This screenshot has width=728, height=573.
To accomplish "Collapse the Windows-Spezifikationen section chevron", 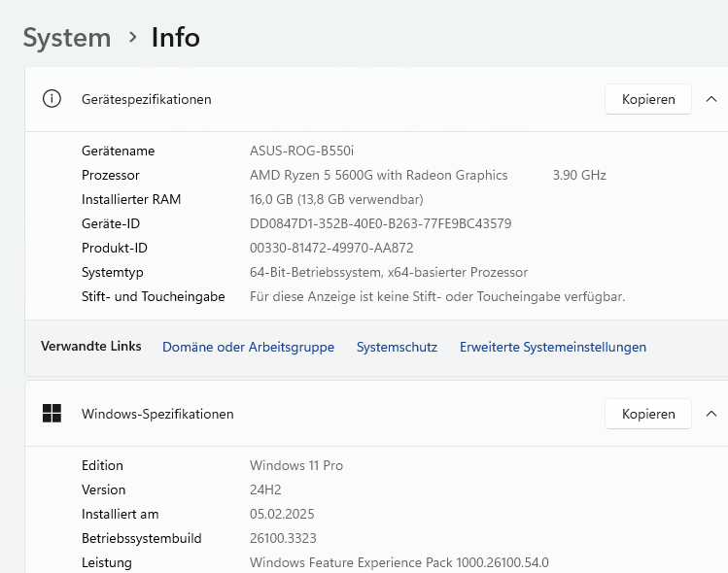I will click(711, 414).
